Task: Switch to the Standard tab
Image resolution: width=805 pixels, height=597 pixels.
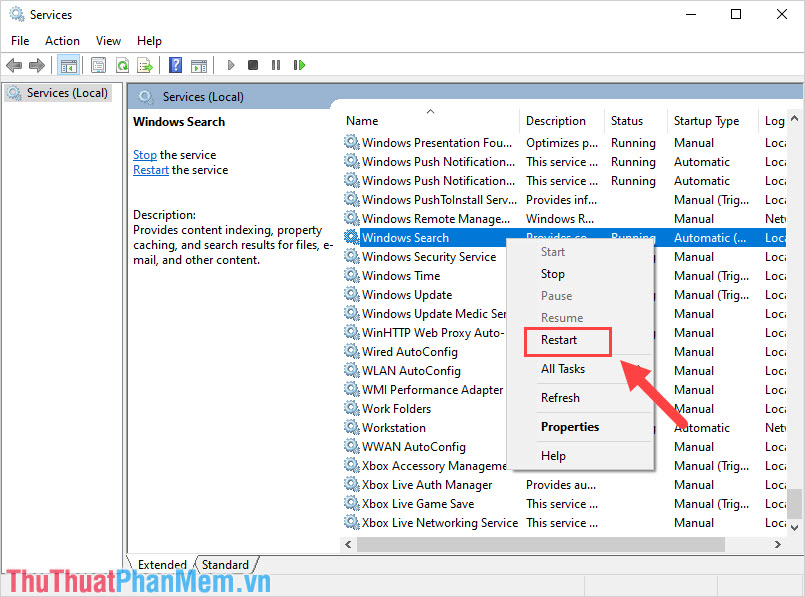Action: click(225, 564)
